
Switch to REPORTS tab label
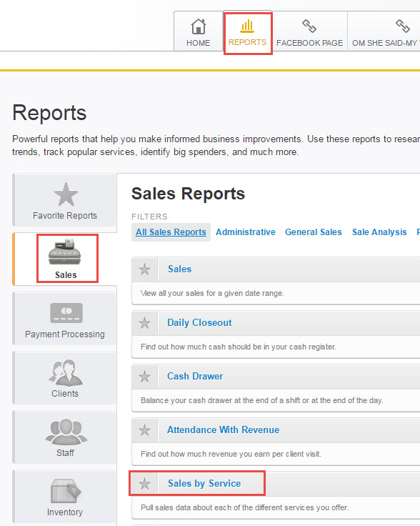247,42
